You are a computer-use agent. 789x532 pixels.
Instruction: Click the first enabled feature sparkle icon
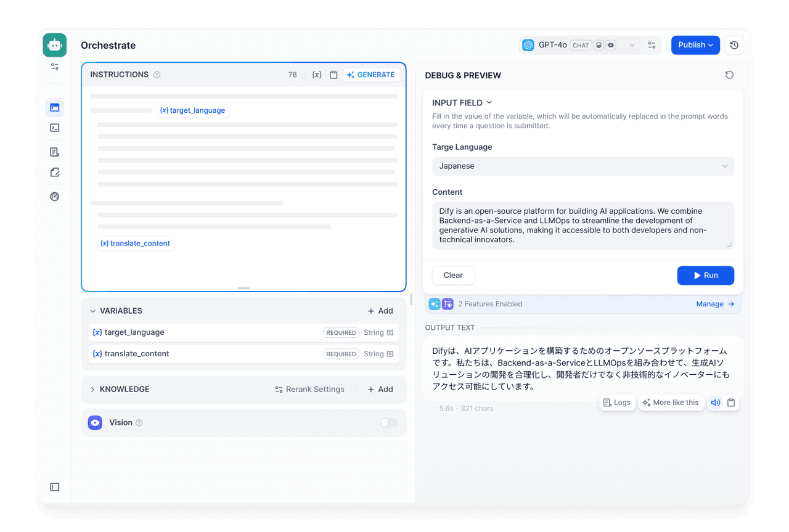point(435,304)
